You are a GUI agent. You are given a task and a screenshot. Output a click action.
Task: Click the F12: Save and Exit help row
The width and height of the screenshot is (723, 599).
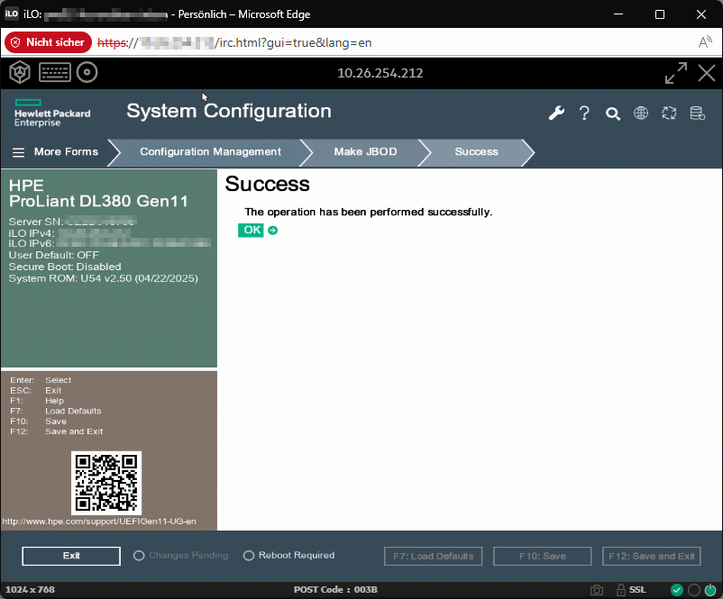[56, 432]
